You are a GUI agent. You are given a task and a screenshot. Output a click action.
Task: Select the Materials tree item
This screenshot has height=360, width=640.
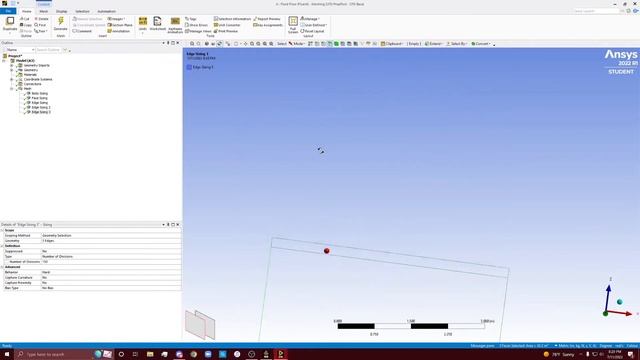pyautogui.click(x=30, y=75)
